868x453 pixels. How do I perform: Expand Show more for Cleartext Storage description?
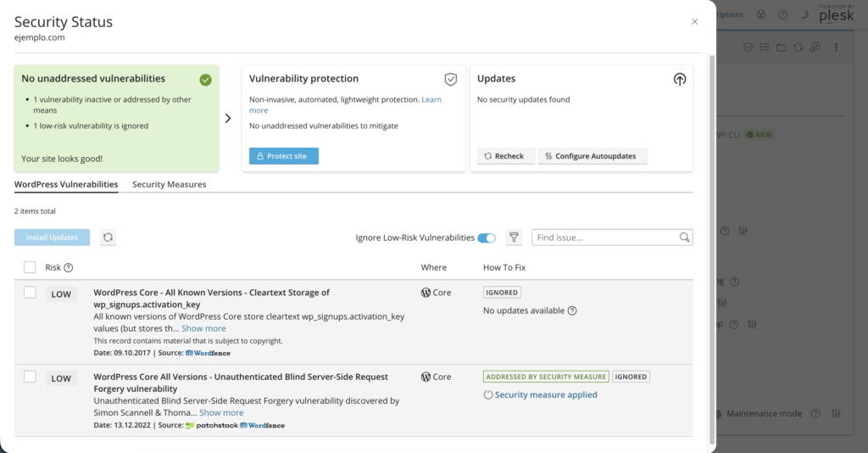tap(203, 328)
